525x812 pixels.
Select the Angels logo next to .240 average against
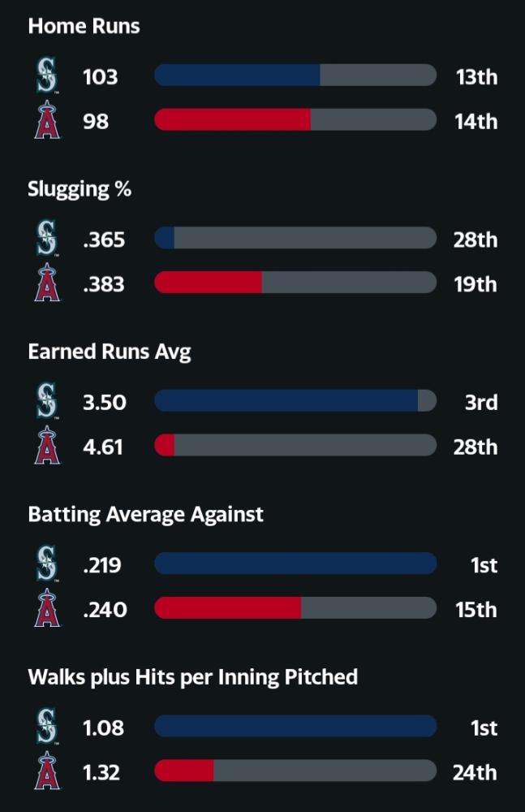pyautogui.click(x=47, y=608)
